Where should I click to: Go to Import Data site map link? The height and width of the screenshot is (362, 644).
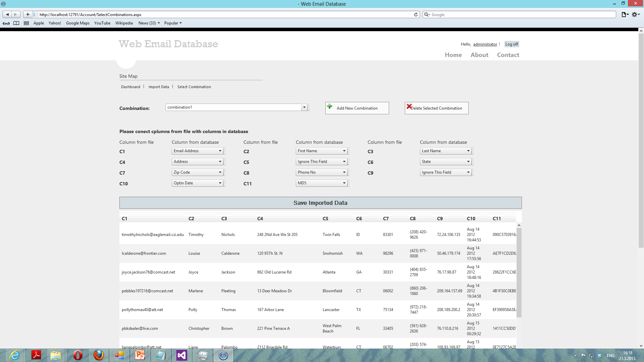159,87
